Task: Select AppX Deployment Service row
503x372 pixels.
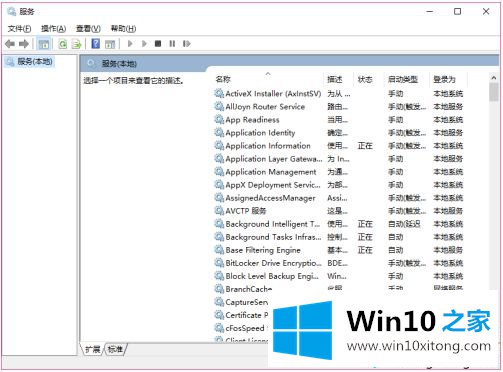Action: (339, 185)
